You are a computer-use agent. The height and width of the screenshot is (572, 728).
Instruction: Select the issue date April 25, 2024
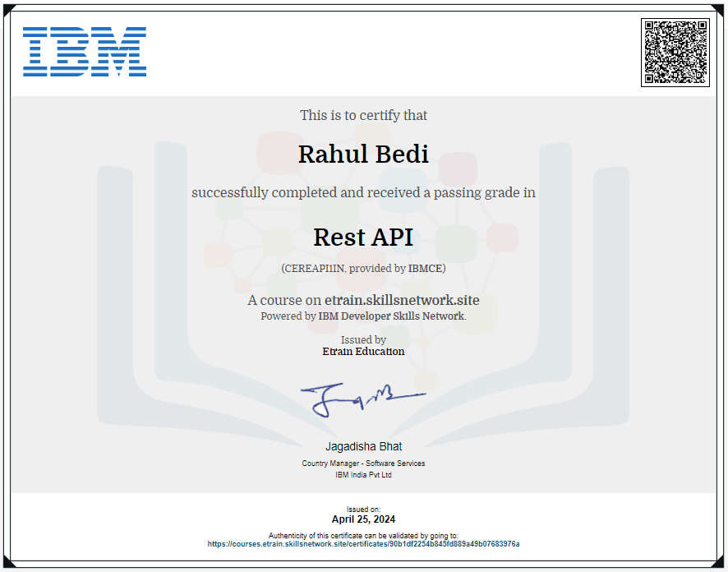(x=364, y=519)
